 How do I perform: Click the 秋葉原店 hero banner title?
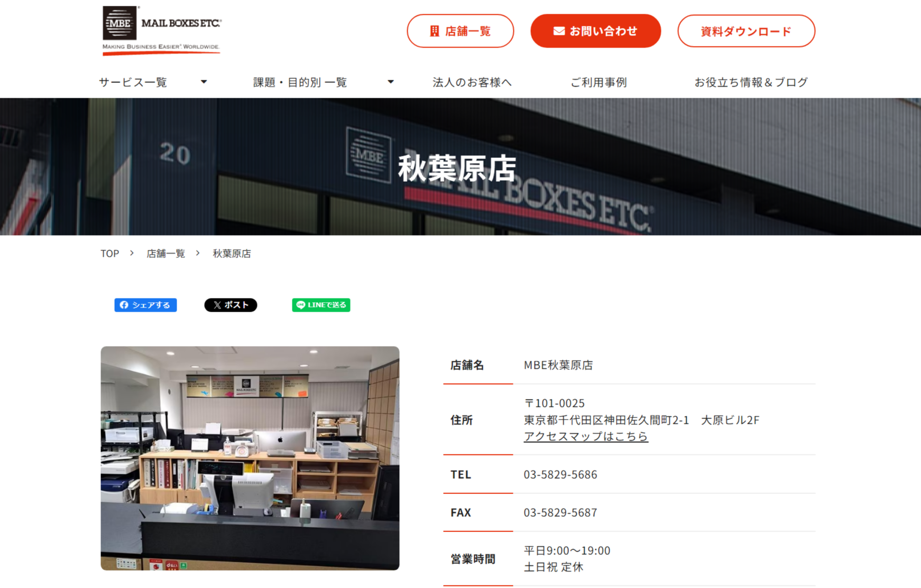click(x=457, y=169)
